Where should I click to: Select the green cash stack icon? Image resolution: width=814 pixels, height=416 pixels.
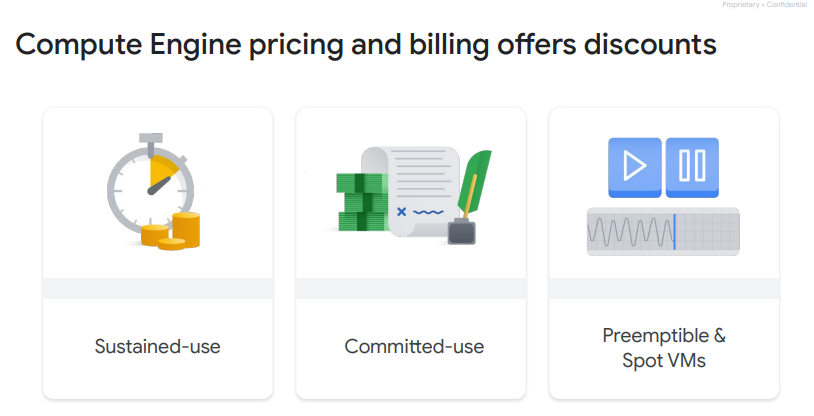point(361,199)
